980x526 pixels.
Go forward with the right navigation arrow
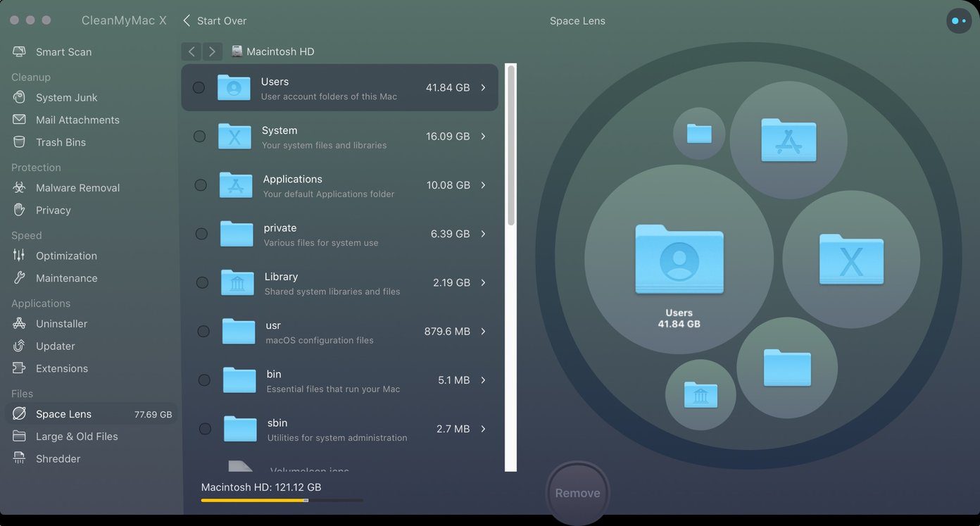pos(213,51)
